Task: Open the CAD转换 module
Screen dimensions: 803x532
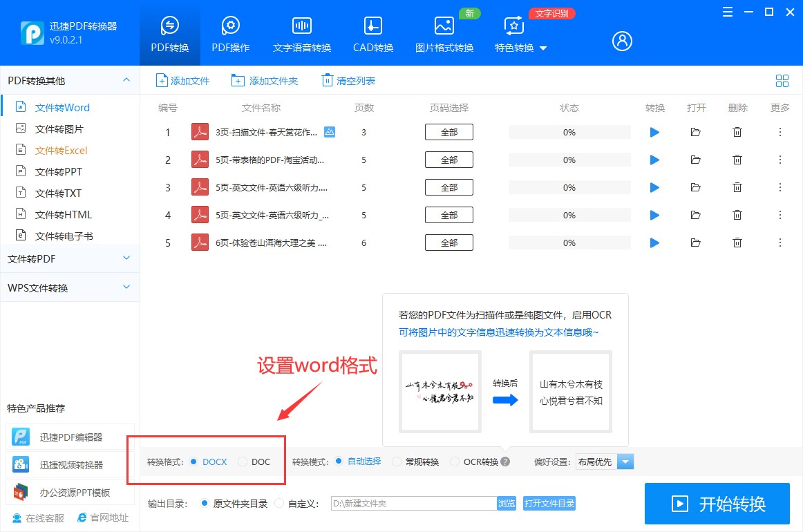Action: point(372,28)
